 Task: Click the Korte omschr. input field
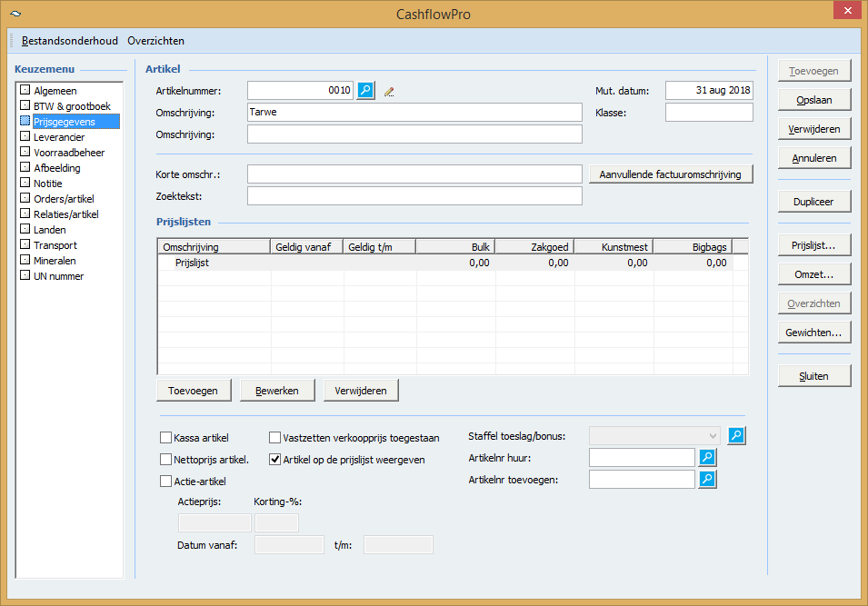pos(414,174)
